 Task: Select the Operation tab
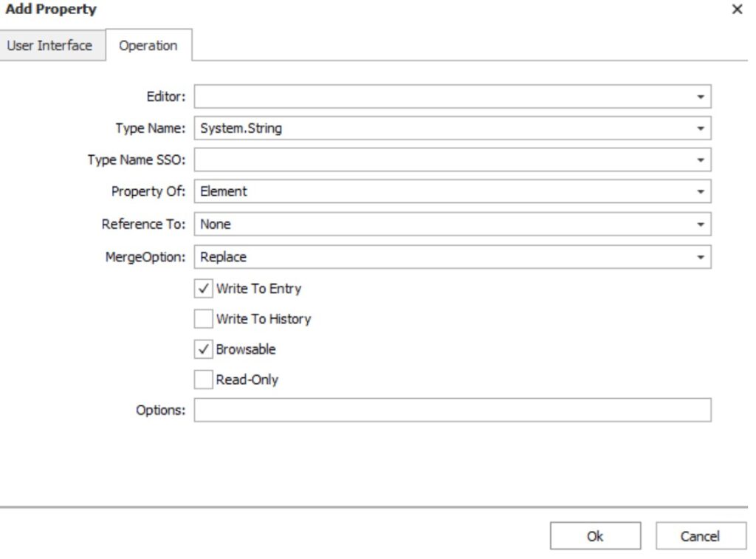148,45
